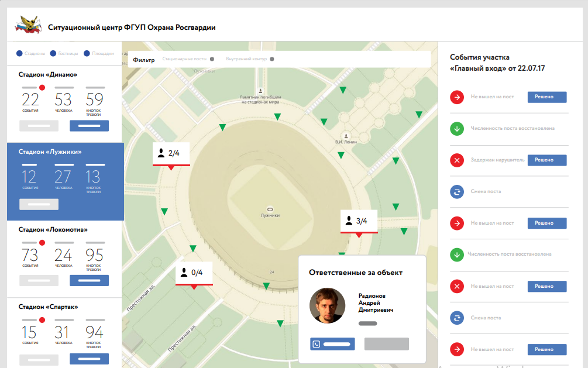
Task: Click the Rosgvardia emblem logo
Action: pyautogui.click(x=28, y=26)
